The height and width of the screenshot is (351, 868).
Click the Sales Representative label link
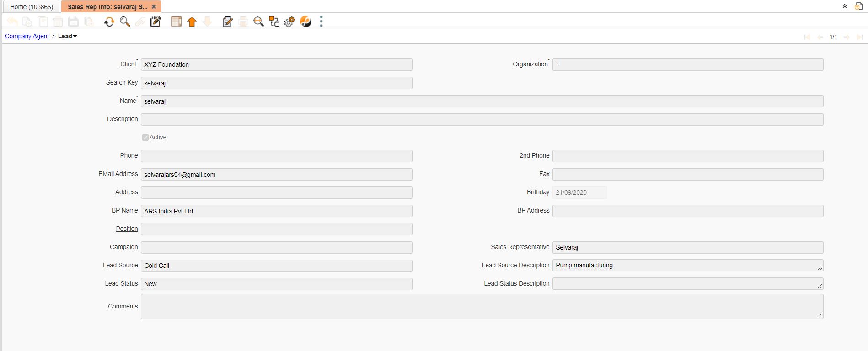click(520, 247)
